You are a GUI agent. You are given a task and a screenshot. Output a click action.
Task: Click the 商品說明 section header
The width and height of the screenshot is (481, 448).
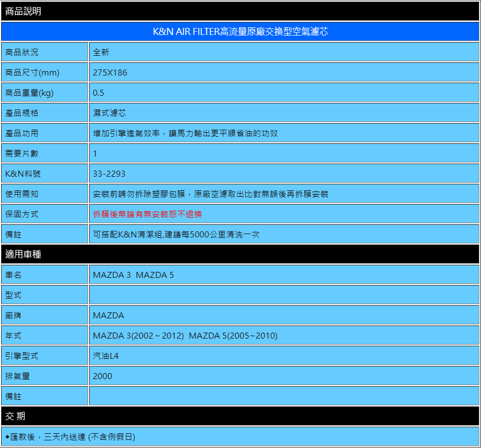pyautogui.click(x=240, y=11)
